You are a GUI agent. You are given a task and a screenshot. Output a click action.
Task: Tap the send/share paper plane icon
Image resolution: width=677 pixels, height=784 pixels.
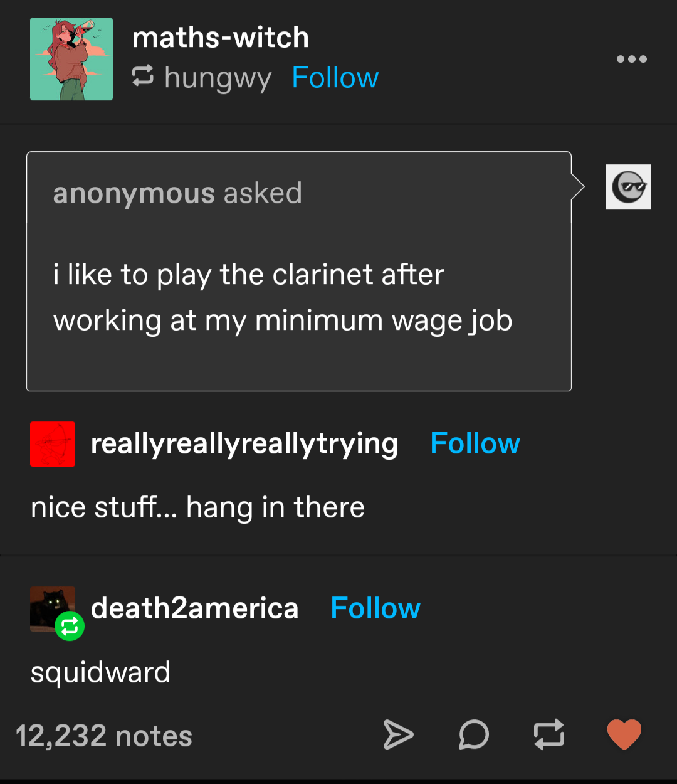[x=398, y=734]
